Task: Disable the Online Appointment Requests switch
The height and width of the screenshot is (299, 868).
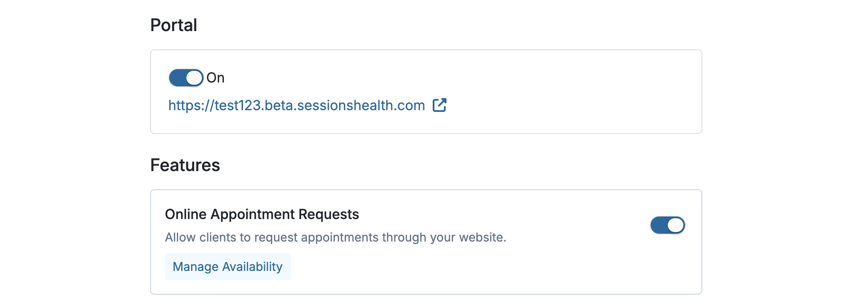Action: tap(667, 225)
